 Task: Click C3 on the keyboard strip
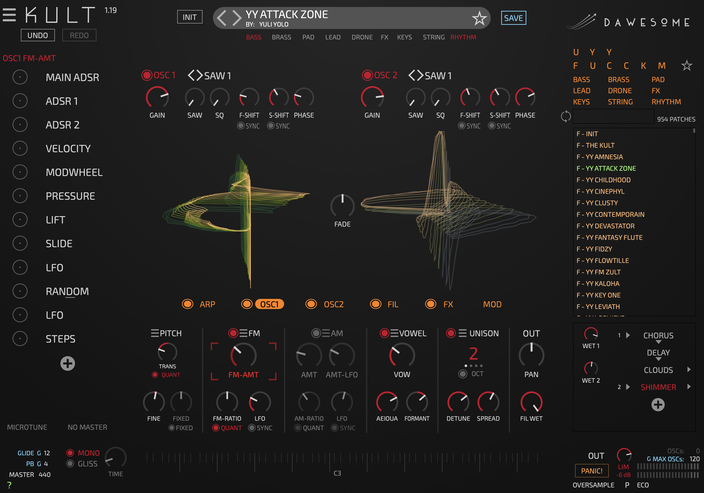[x=337, y=473]
